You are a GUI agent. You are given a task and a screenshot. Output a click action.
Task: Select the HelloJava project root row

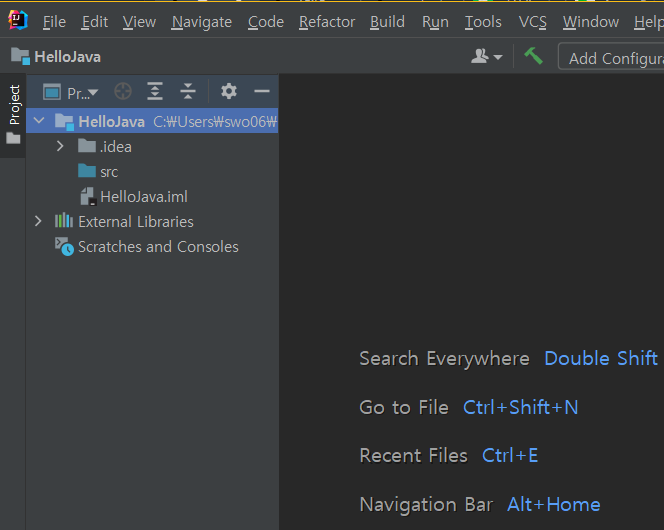(x=152, y=121)
